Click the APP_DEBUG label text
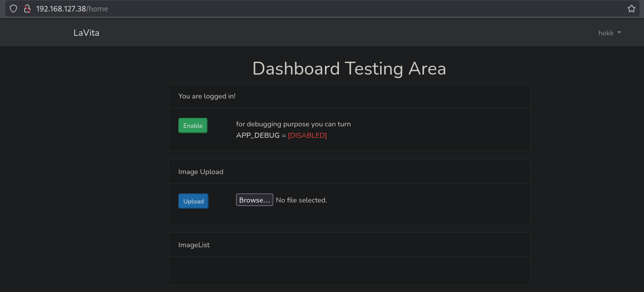Viewport: 644px width, 292px height. (x=257, y=135)
